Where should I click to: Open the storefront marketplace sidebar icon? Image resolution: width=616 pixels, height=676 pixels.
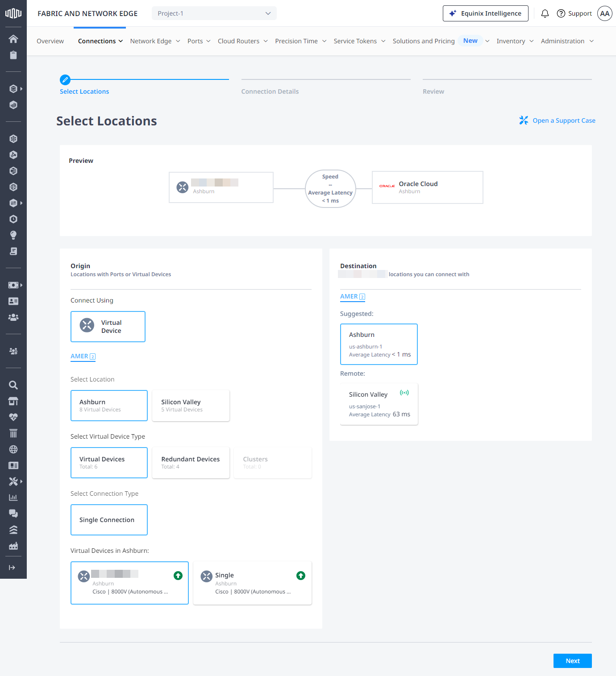click(x=13, y=401)
